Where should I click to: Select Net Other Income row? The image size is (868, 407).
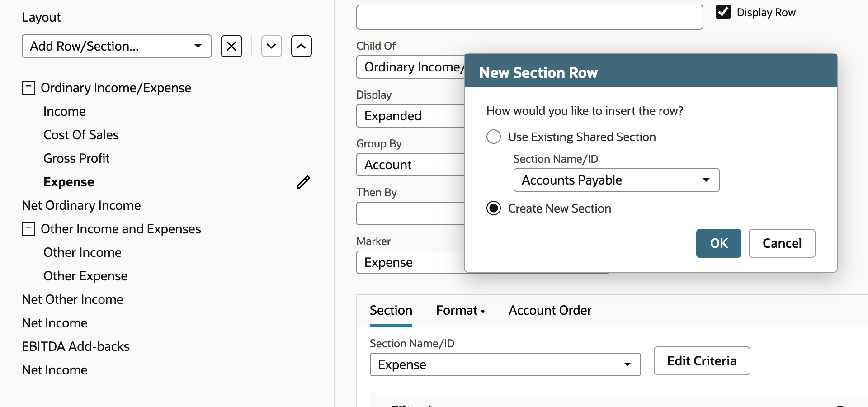[x=72, y=299]
